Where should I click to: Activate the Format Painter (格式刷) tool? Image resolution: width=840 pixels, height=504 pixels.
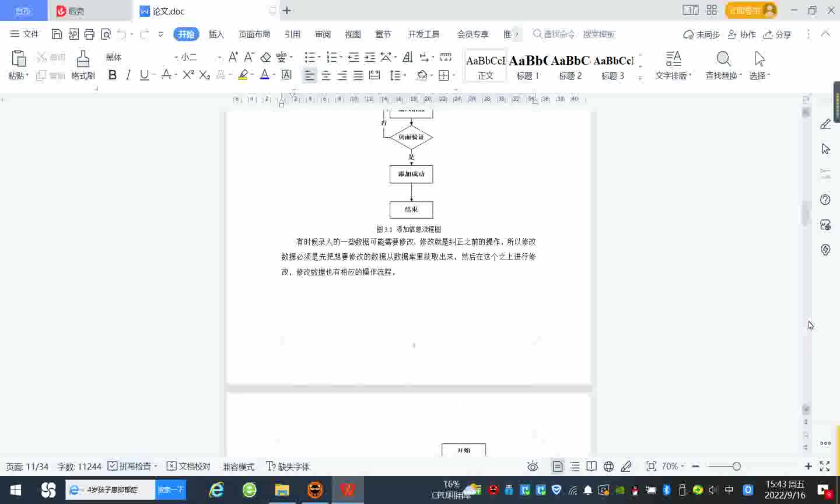[83, 65]
